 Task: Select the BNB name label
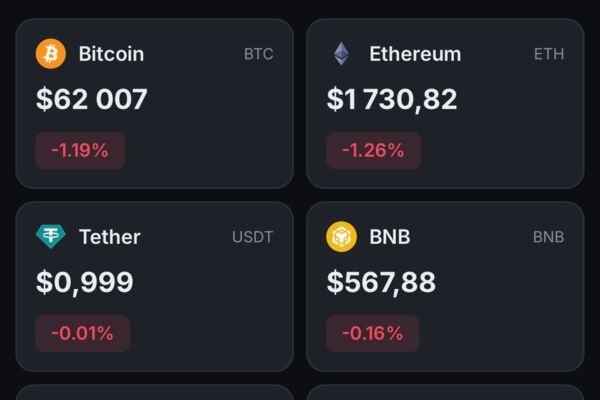tap(390, 237)
